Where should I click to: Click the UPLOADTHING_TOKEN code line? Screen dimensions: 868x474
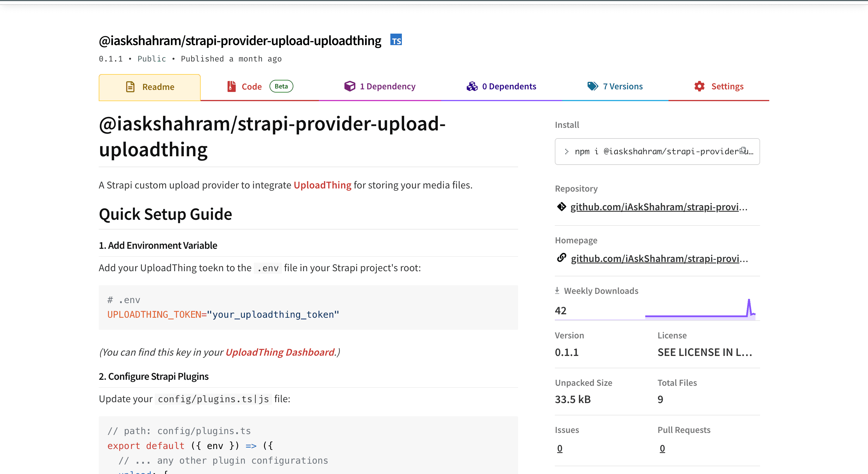pyautogui.click(x=223, y=315)
